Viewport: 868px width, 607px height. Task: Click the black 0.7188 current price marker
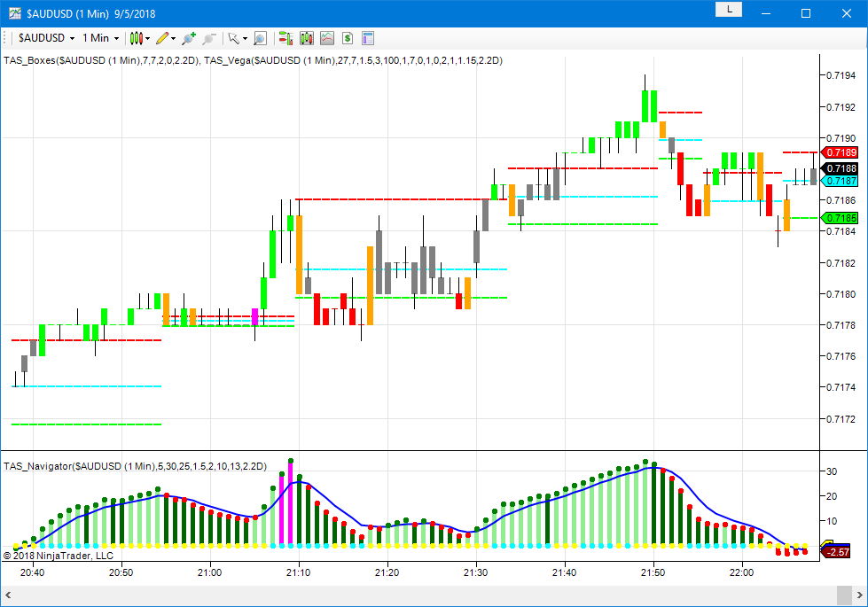841,168
